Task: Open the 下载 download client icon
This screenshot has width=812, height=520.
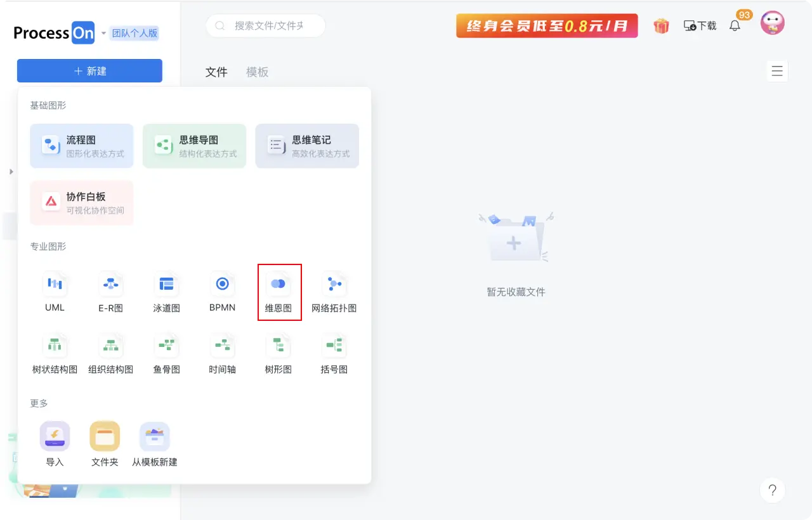Action: (x=698, y=25)
